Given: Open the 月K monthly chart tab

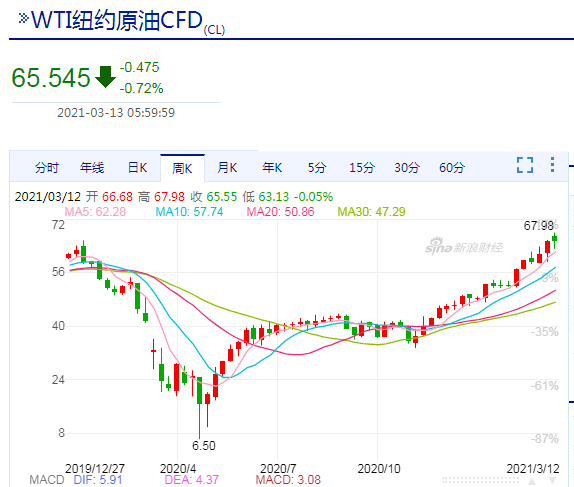Looking at the screenshot, I should coord(227,168).
